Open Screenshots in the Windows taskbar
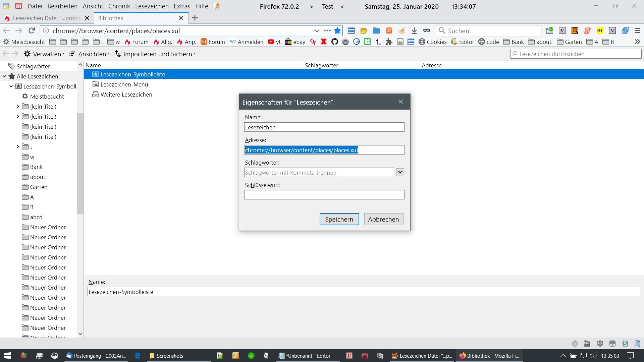Viewport: 644px width, 362px height. pos(166,356)
